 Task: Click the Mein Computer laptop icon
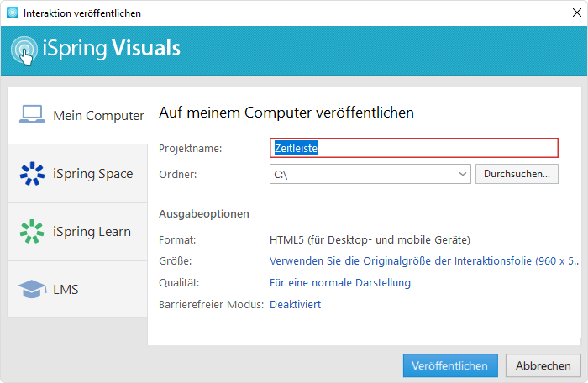(x=32, y=114)
